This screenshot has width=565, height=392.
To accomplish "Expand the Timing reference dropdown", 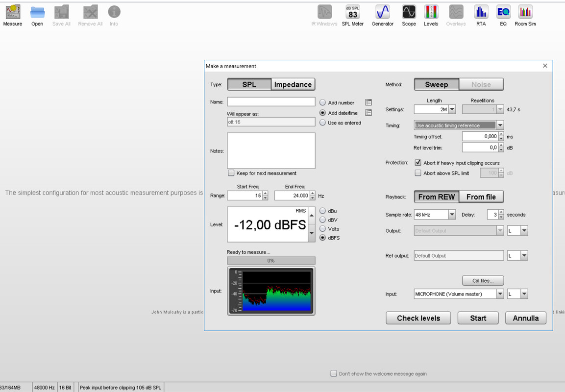I will 500,125.
